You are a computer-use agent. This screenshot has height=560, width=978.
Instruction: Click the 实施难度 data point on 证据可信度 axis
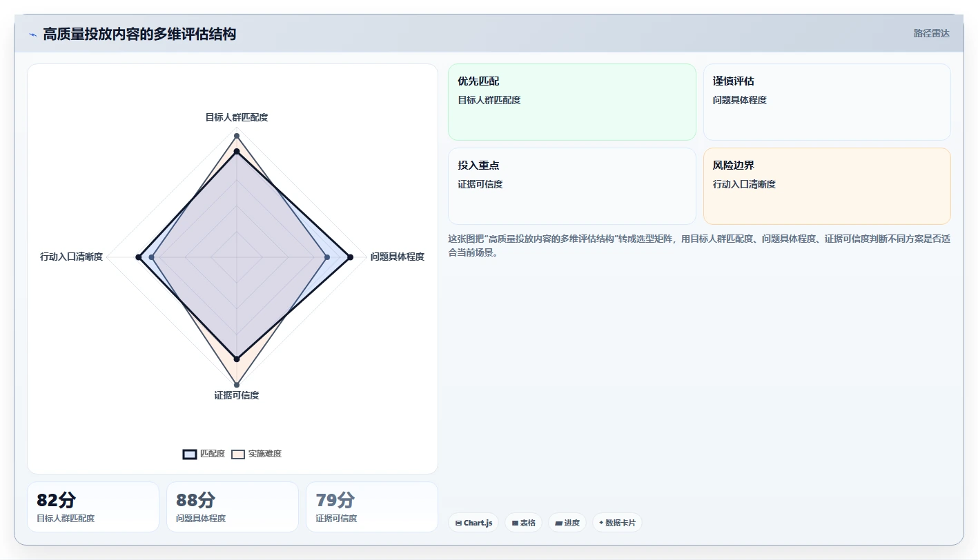pos(237,384)
